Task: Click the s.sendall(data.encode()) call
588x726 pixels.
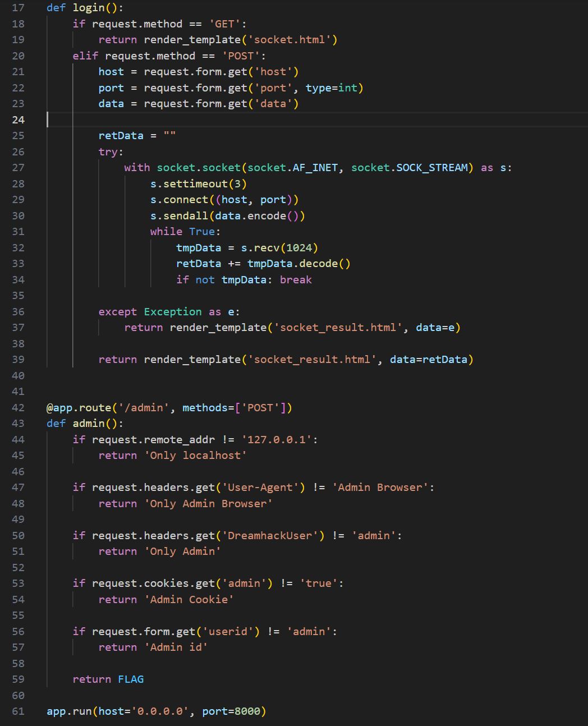Action: (x=228, y=216)
